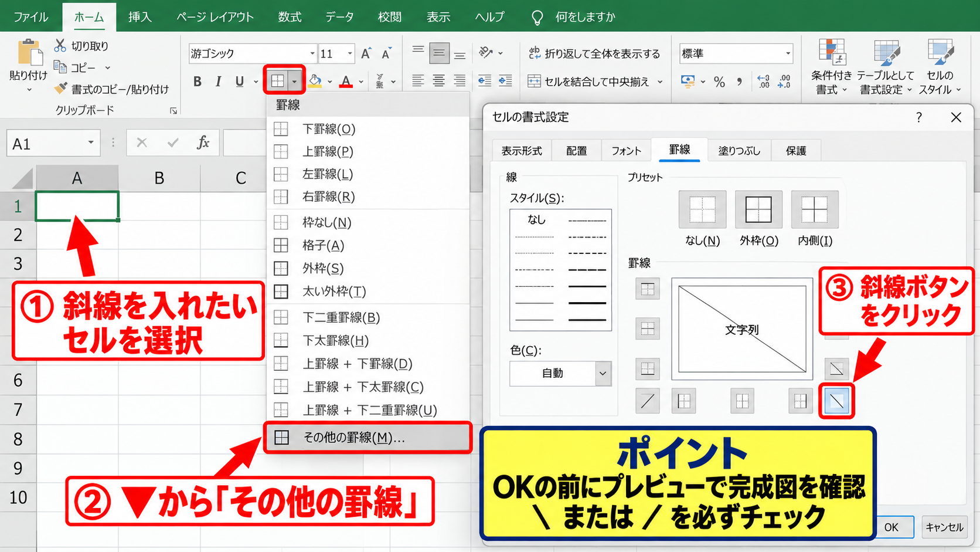
Task: Click OK in the format cells dialog
Action: click(x=892, y=527)
